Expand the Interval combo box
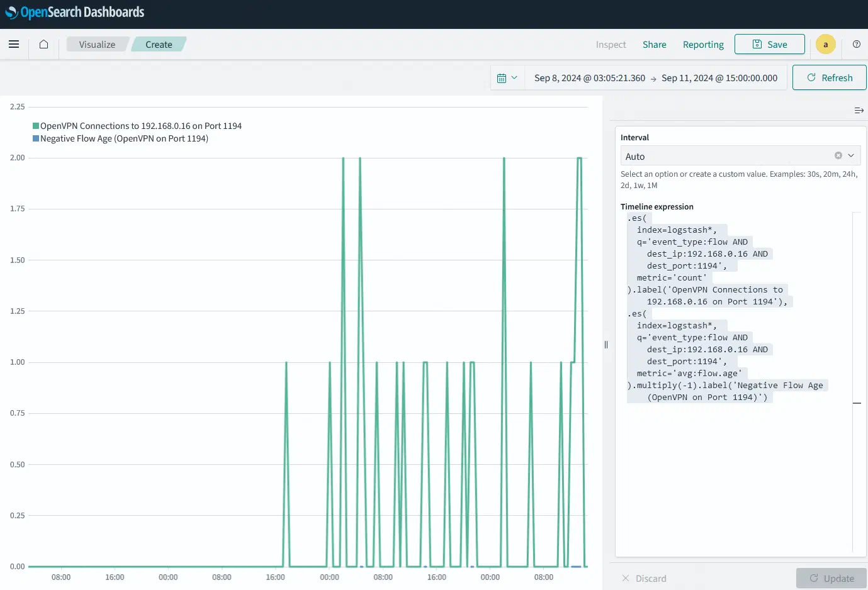The width and height of the screenshot is (868, 590). tap(851, 155)
